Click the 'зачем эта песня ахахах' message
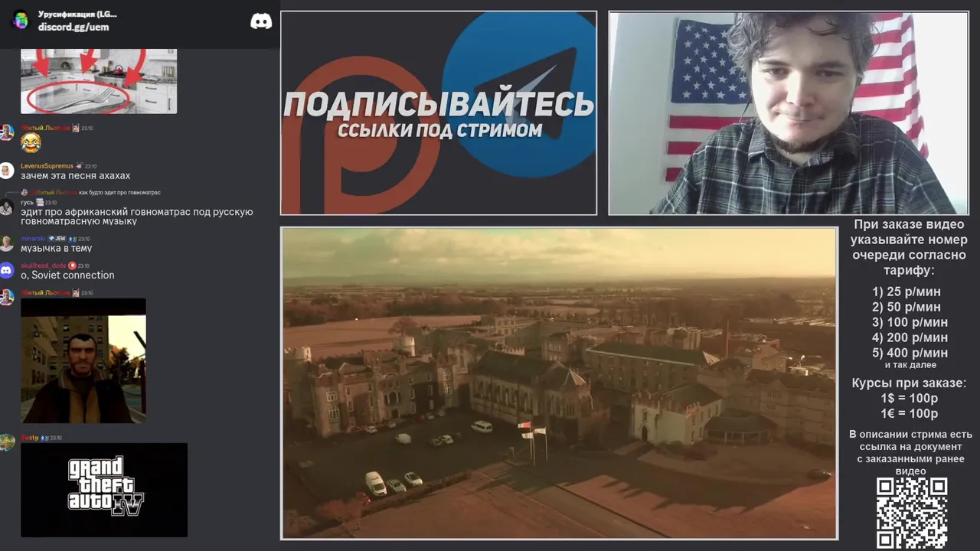The width and height of the screenshot is (980, 551). coord(75,176)
